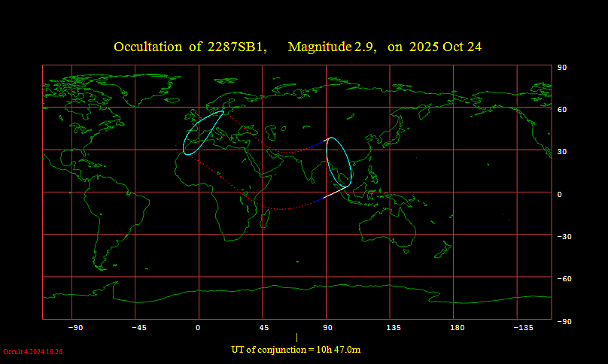The image size is (608, 364).
Task: Click the 45 longitude axis label
Action: coord(263,328)
